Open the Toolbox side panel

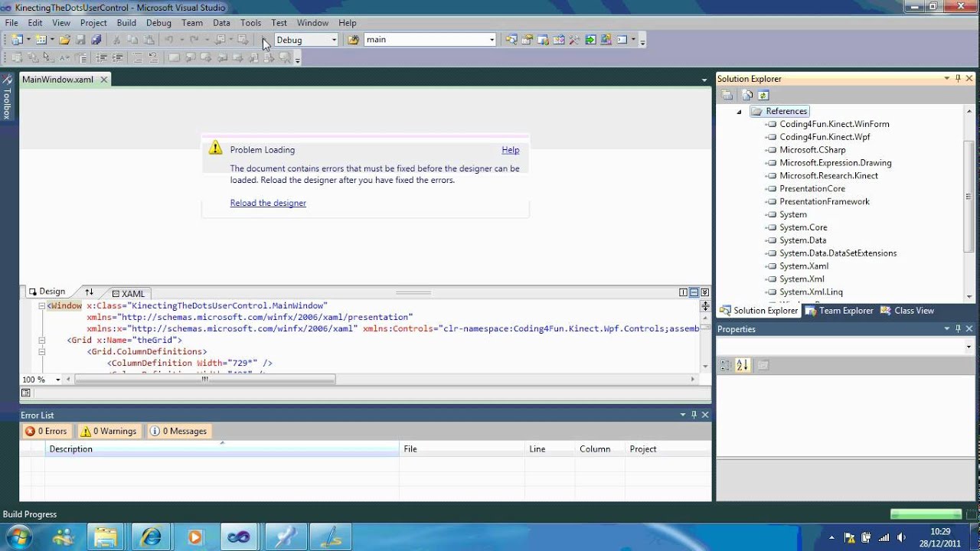click(7, 97)
